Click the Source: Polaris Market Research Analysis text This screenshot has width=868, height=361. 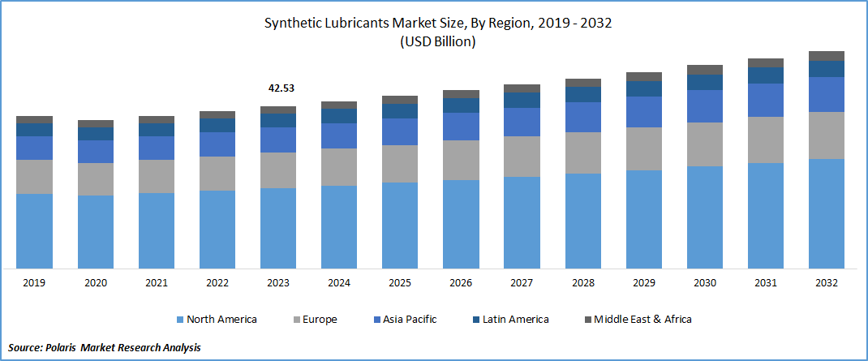coord(105,348)
